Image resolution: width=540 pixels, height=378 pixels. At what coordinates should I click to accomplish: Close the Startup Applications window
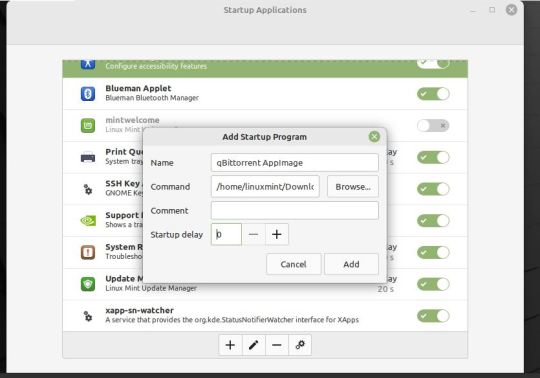tap(511, 10)
